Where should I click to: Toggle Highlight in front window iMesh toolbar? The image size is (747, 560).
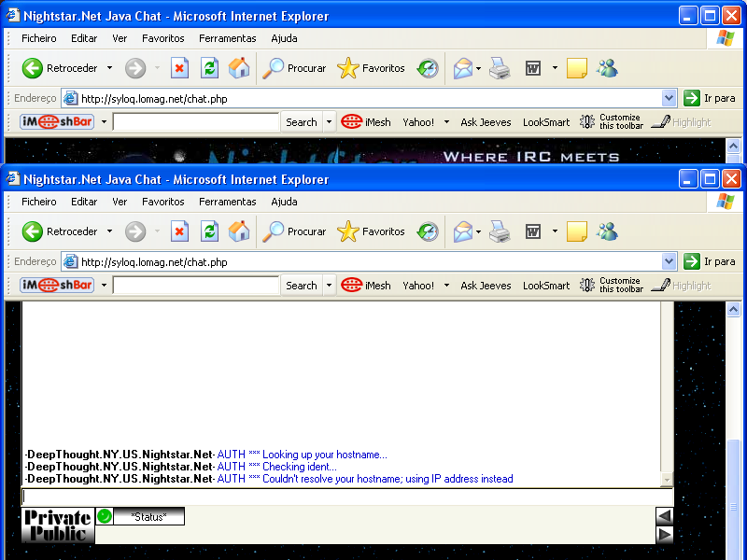[682, 286]
